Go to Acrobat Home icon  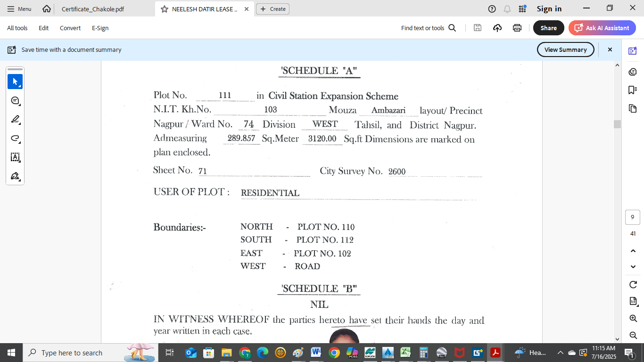click(47, 9)
